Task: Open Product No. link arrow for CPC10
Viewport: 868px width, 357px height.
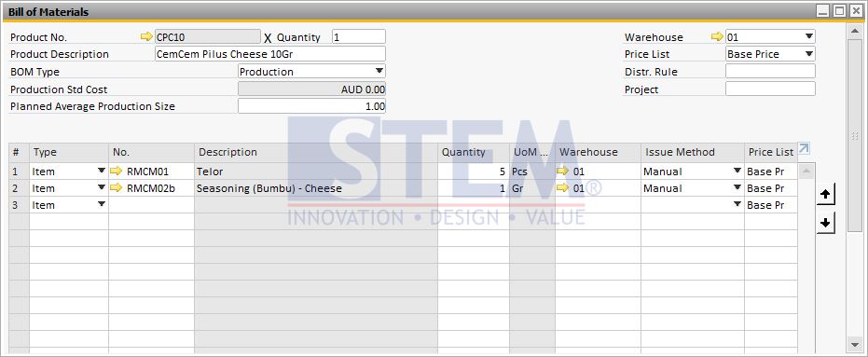Action: (146, 37)
